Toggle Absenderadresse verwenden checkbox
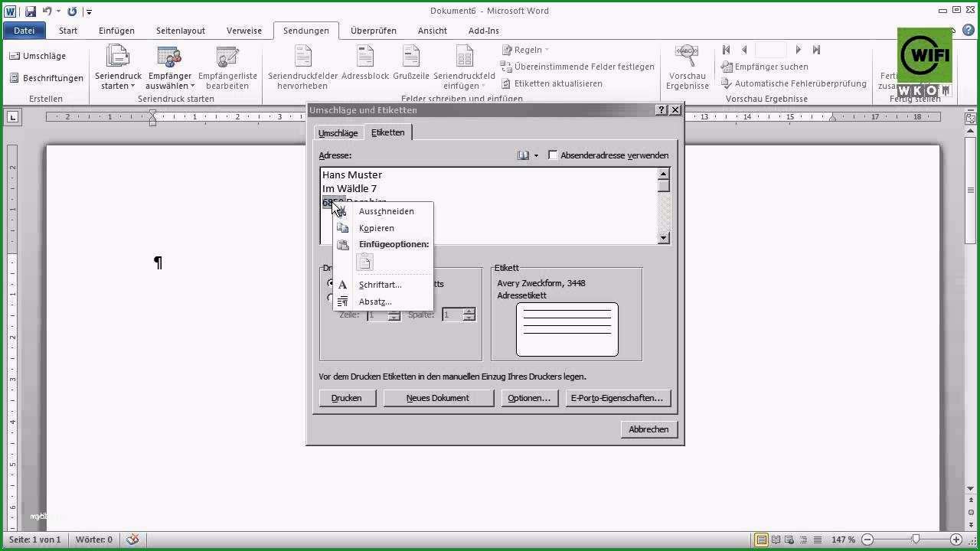 point(553,155)
